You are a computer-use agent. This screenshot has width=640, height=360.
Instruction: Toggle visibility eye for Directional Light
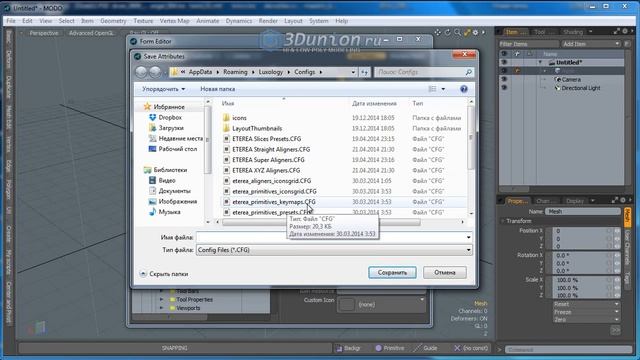point(504,88)
